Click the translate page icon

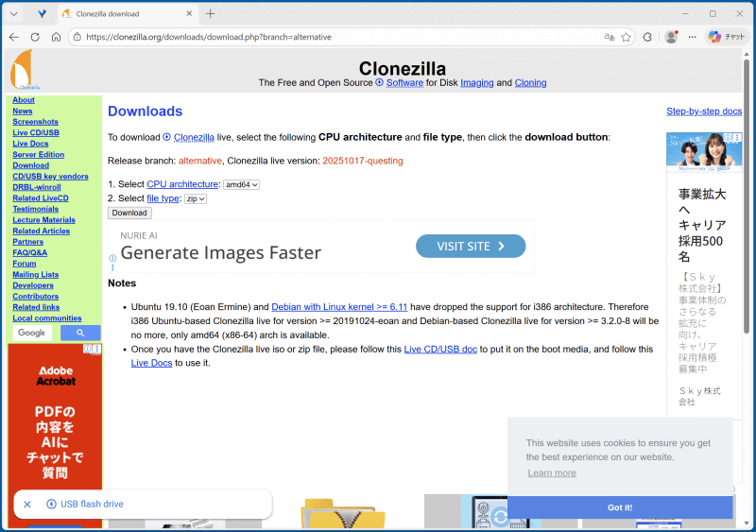click(610, 37)
